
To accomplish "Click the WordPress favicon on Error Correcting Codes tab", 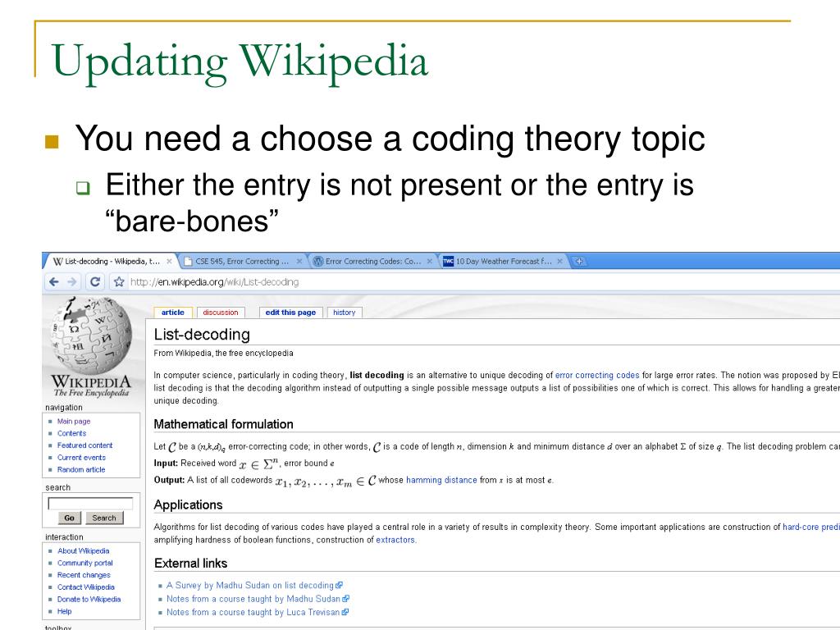I will pos(318,262).
